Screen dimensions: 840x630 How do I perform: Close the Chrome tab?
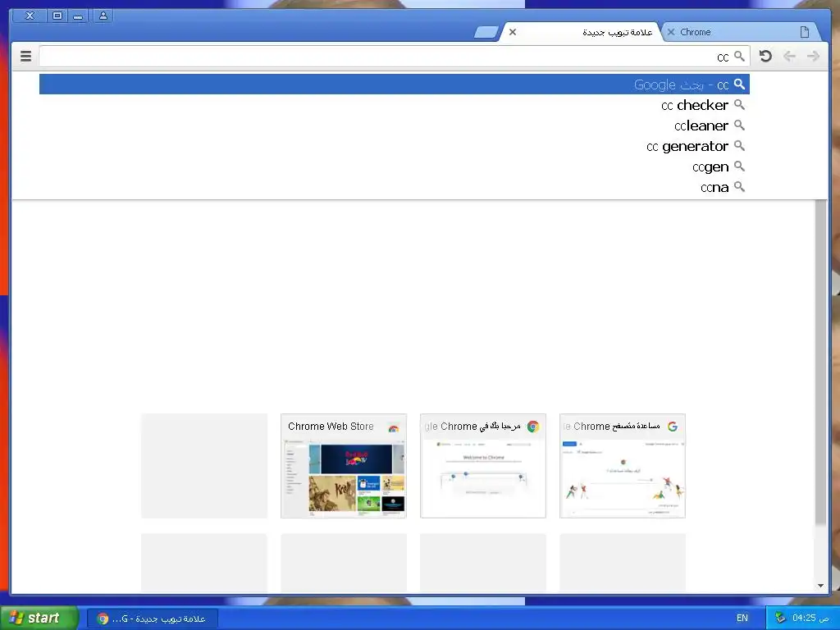click(671, 32)
